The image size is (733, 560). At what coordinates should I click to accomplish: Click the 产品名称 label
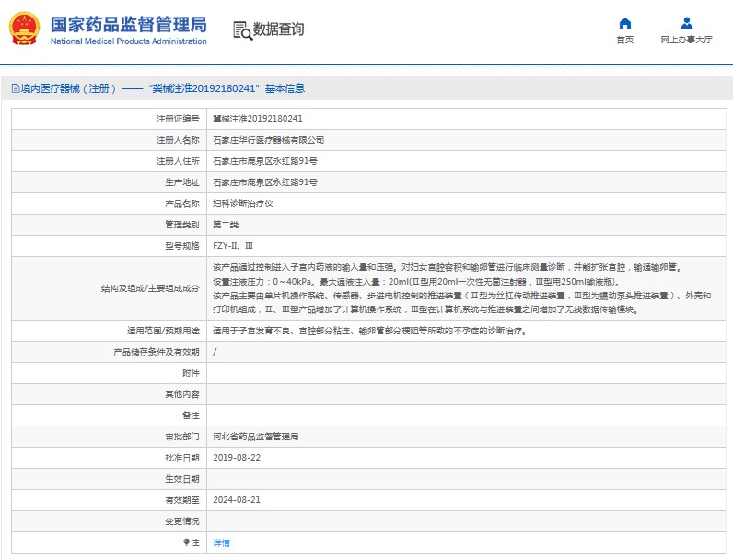pyautogui.click(x=181, y=204)
